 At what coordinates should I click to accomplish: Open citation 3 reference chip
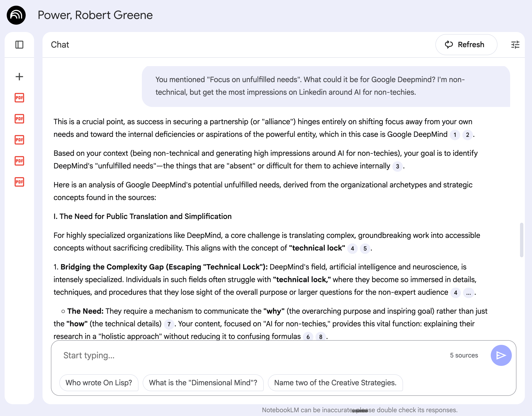point(397,167)
